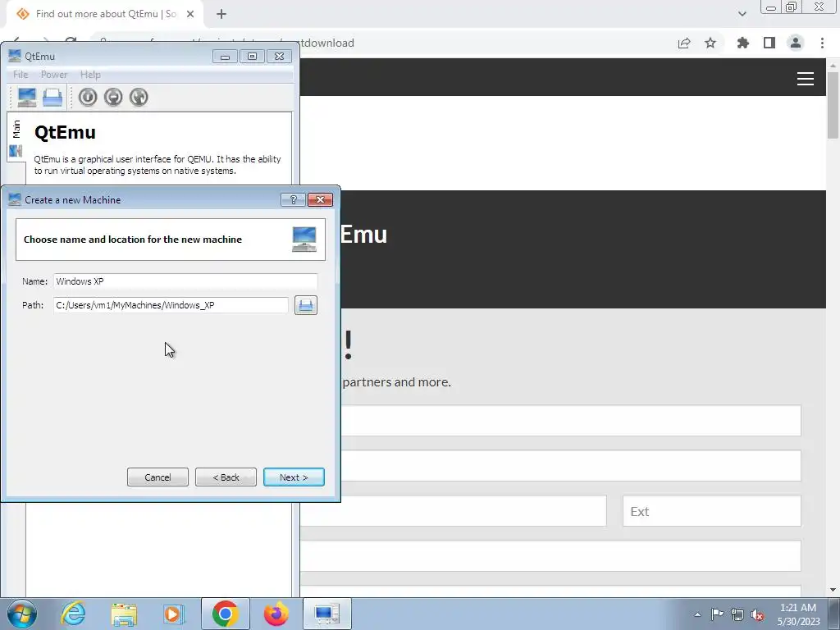Open Chrome's three-dot menu

point(822,43)
